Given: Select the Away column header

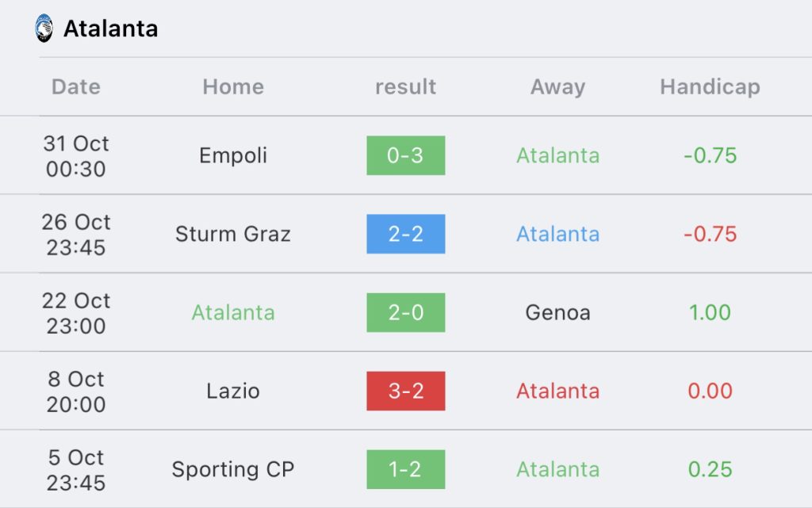Looking at the screenshot, I should pos(557,86).
